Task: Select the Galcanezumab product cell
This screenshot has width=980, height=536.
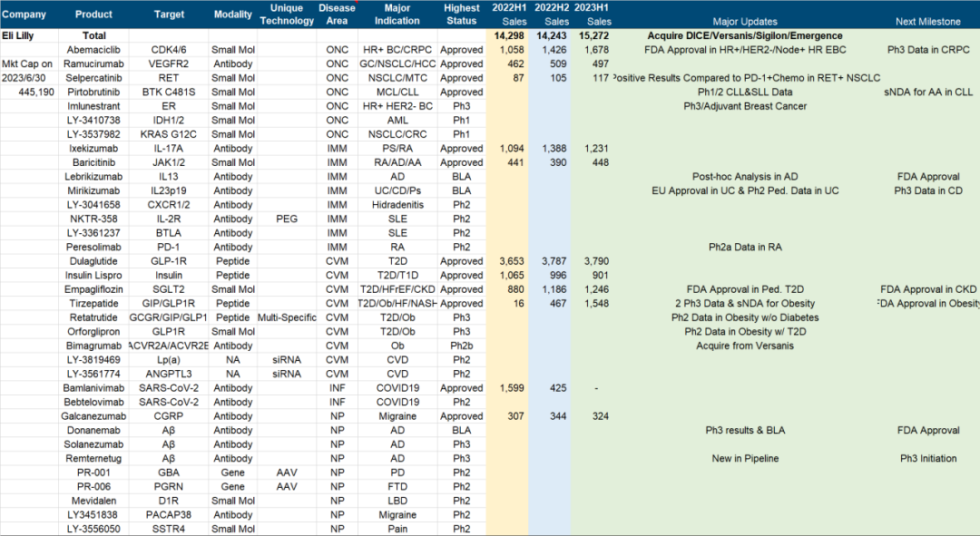Action: point(93,416)
